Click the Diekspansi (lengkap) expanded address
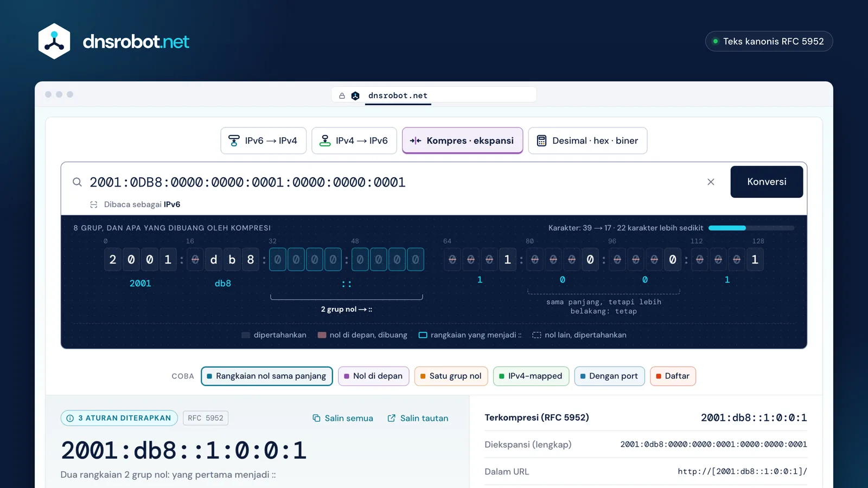868x488 pixels. [714, 445]
